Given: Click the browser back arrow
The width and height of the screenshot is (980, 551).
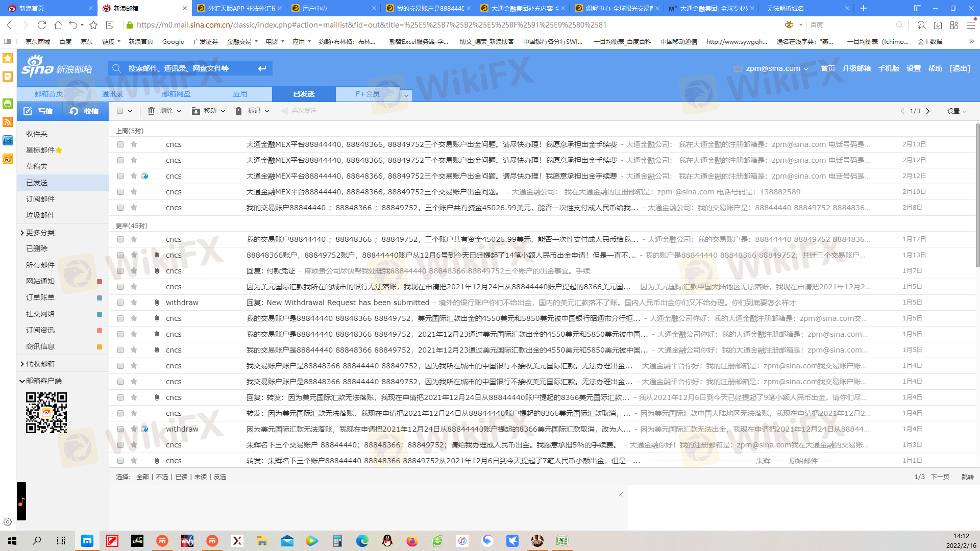Looking at the screenshot, I should 9,24.
